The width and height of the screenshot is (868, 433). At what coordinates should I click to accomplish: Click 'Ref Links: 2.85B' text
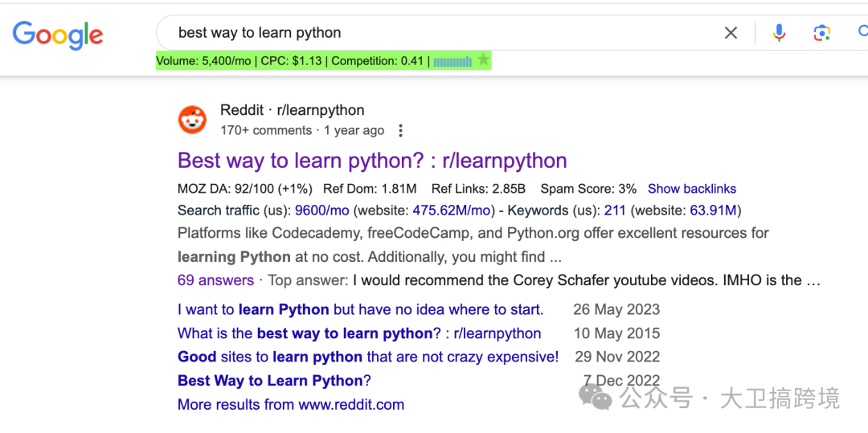point(478,189)
